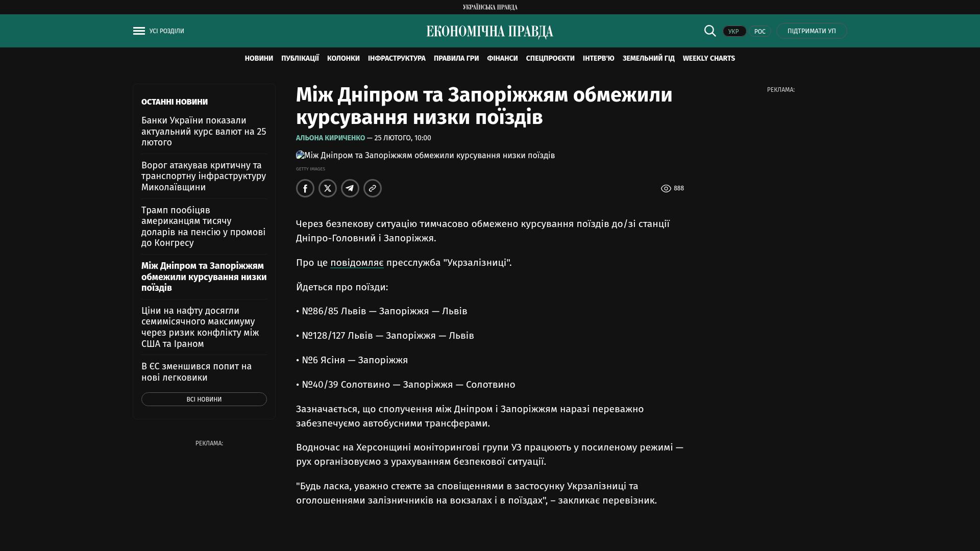
Task: Share article on Facebook
Action: [x=305, y=188]
